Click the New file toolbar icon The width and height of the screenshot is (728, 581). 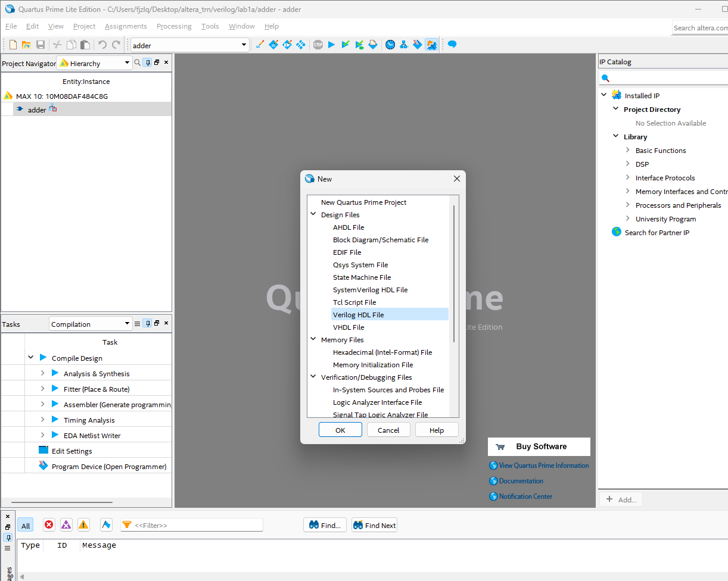(x=13, y=45)
